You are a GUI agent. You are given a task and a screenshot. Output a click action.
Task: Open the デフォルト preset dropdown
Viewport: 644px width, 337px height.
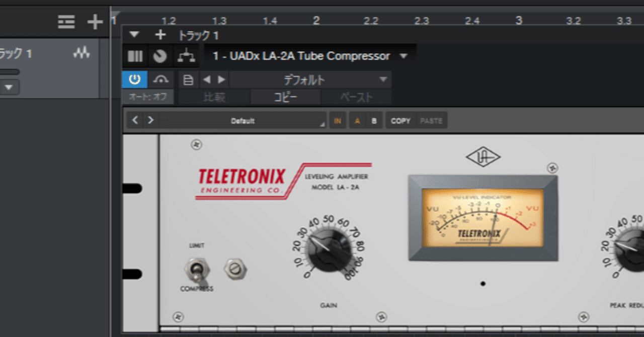(x=310, y=80)
